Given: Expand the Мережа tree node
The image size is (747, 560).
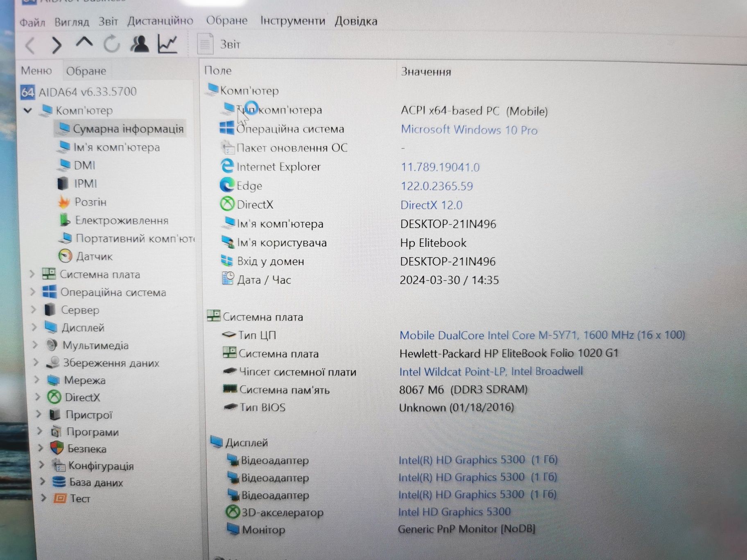Looking at the screenshot, I should (x=37, y=379).
